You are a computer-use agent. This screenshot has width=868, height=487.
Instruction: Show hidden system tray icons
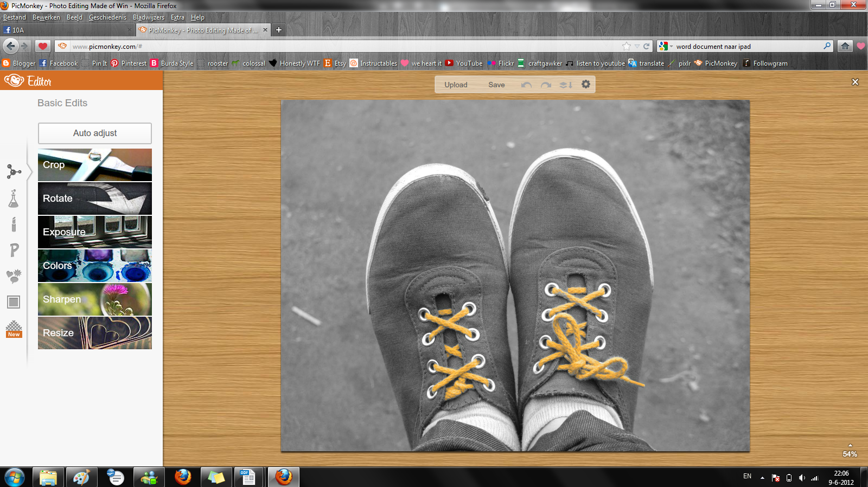coord(762,478)
